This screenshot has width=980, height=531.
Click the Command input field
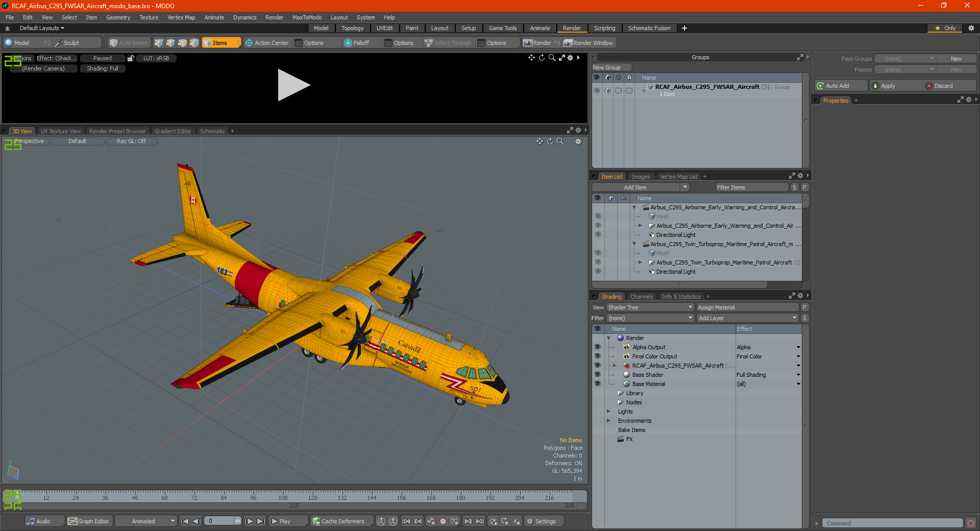892,523
